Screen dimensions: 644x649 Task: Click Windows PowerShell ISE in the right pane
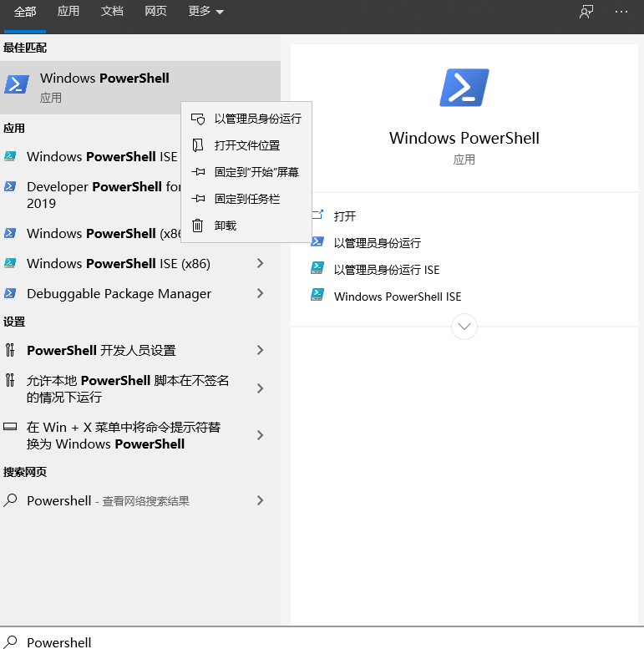coord(398,297)
